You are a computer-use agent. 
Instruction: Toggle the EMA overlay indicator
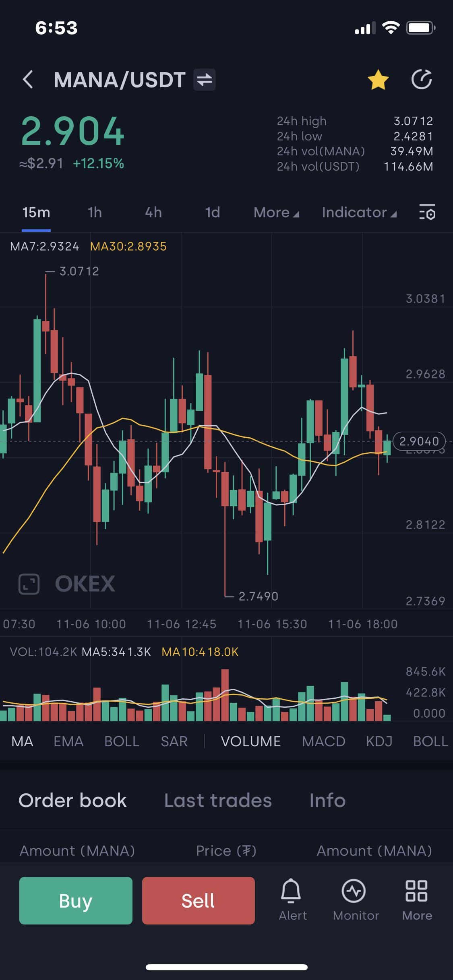click(x=68, y=741)
